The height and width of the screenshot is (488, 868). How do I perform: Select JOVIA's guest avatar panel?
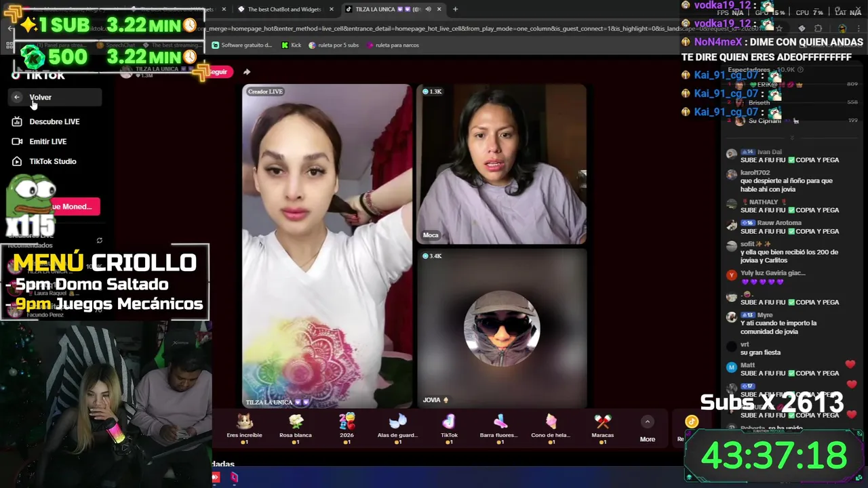click(x=501, y=328)
